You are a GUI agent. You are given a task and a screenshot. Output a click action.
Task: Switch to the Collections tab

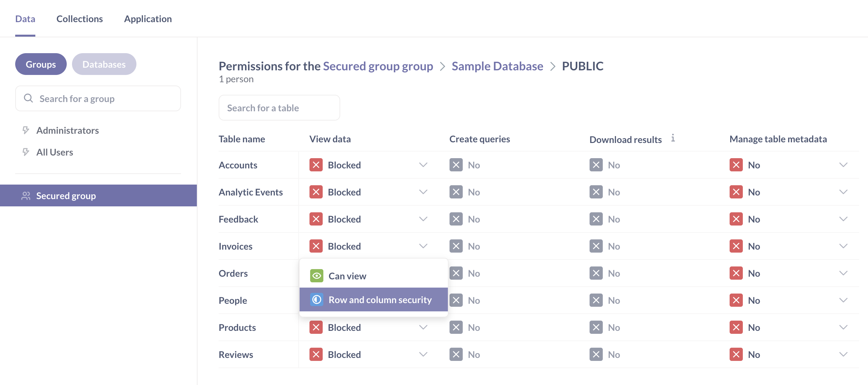[80, 19]
